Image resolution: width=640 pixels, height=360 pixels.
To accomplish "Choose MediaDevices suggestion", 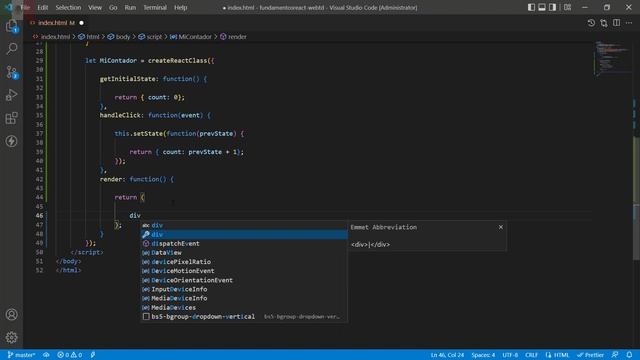I will (244, 307).
